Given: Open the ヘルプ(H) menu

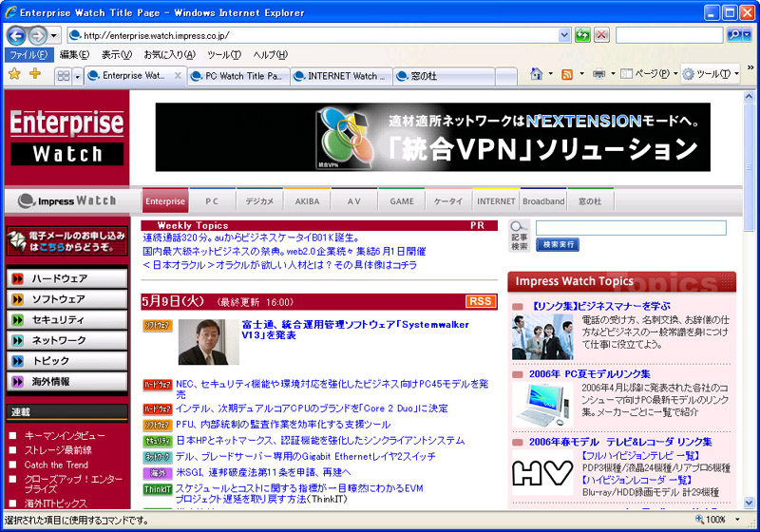Looking at the screenshot, I should 270,55.
